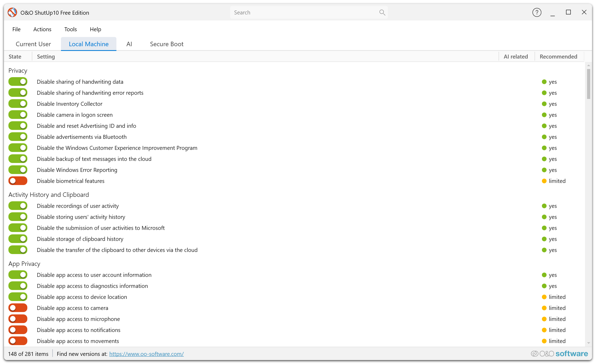
Task: Enable Disable biometrical features switch
Action: (x=18, y=181)
